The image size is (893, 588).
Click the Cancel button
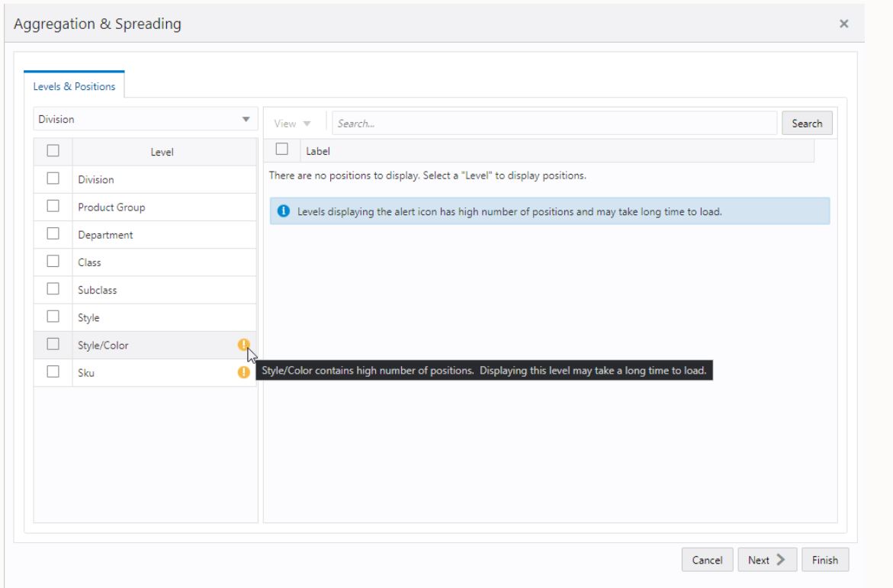[x=707, y=560]
